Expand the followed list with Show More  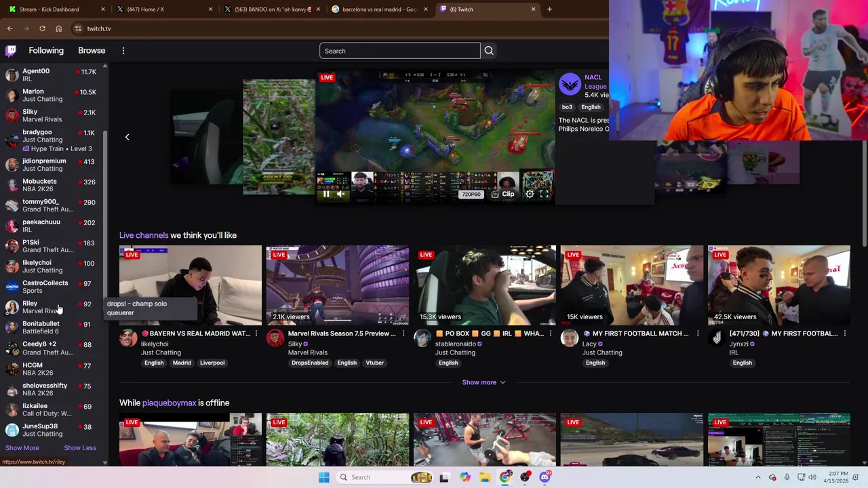(22, 448)
